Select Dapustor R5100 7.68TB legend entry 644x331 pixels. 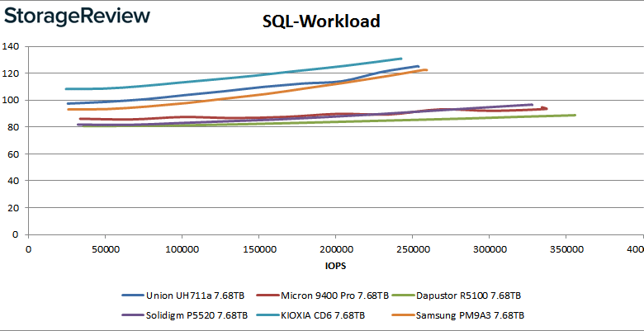(x=457, y=296)
